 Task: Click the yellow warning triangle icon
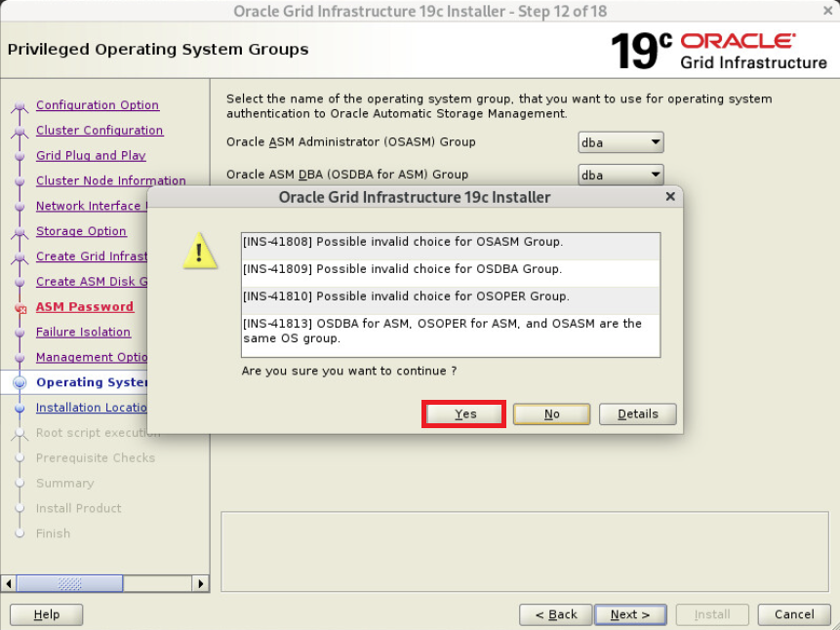200,251
